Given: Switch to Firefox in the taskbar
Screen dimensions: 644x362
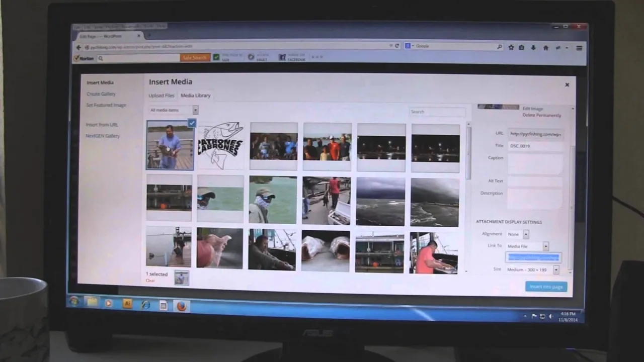Looking at the screenshot, I should click(181, 306).
